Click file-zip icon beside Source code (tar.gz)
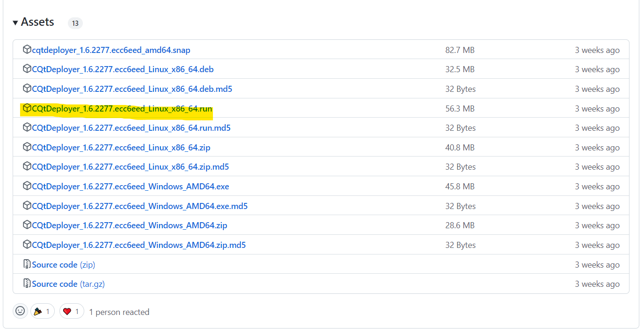This screenshot has height=329, width=644. [x=27, y=284]
